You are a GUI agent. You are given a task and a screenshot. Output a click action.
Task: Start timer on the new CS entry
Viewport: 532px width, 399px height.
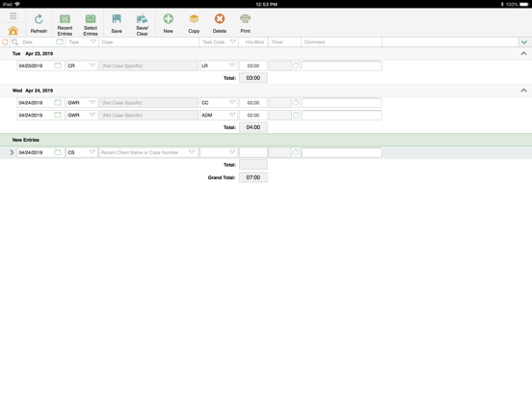[296, 152]
